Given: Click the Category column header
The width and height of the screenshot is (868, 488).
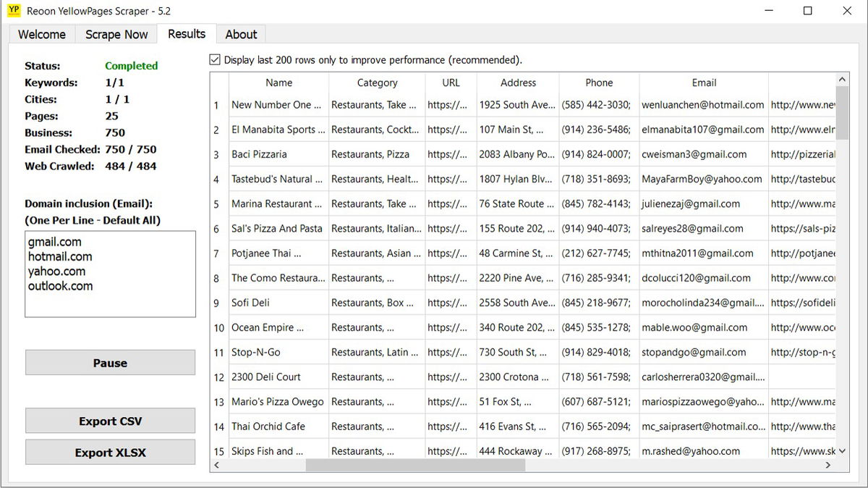Looking at the screenshot, I should pos(376,82).
